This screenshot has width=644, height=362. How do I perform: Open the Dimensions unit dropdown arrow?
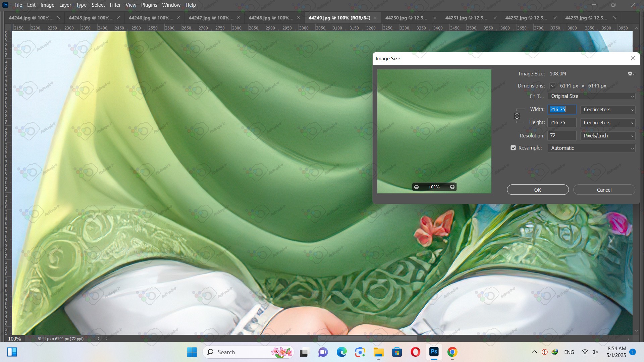pyautogui.click(x=553, y=86)
